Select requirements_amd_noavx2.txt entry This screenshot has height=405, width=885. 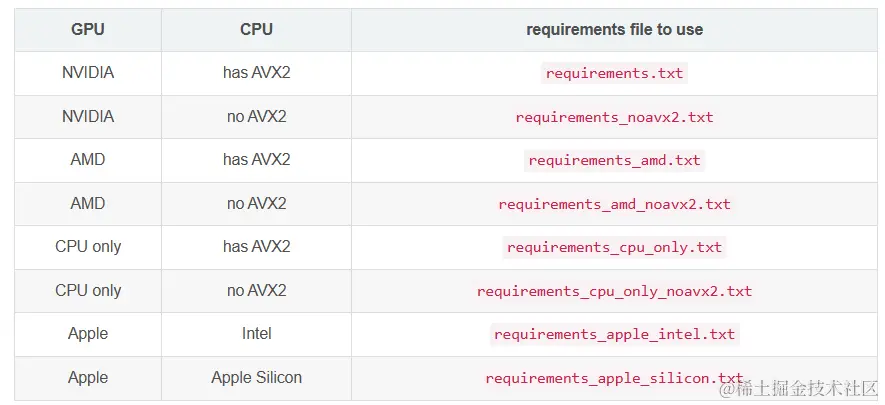[x=614, y=204]
